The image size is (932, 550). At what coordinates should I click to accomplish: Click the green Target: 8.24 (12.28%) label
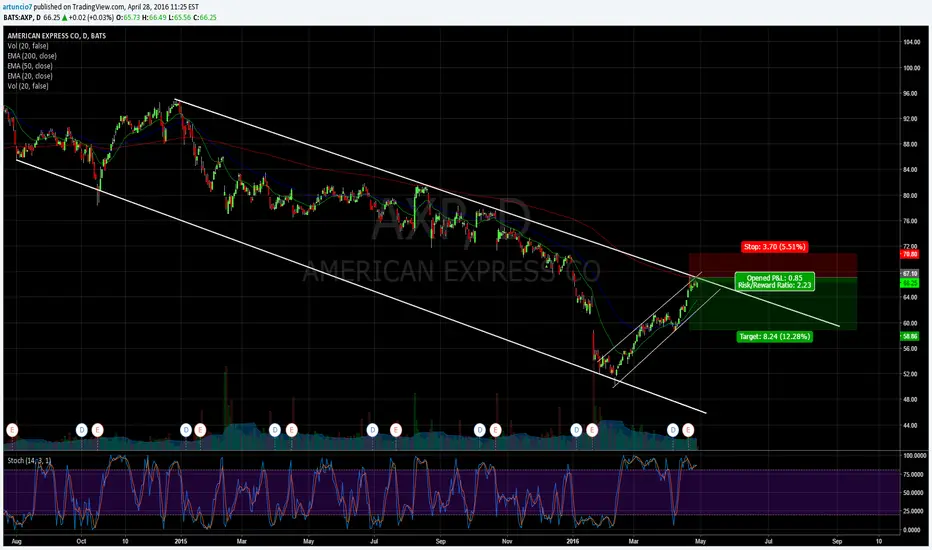point(774,337)
